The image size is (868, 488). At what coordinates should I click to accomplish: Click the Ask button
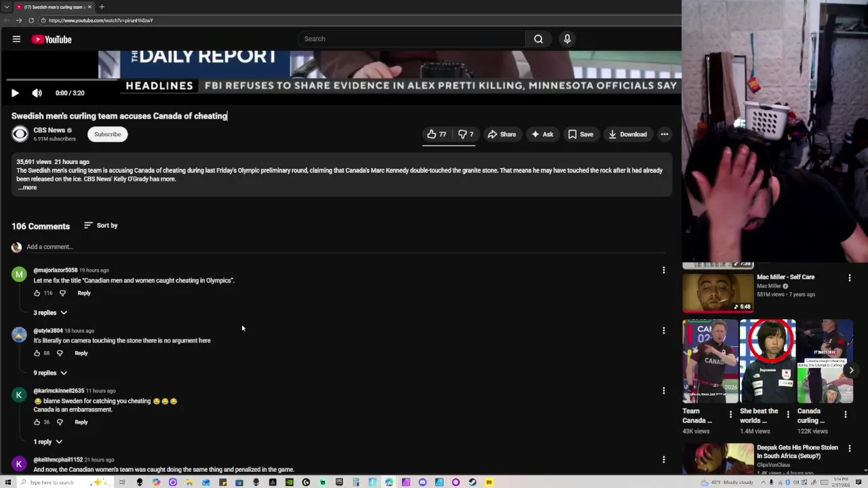point(542,134)
